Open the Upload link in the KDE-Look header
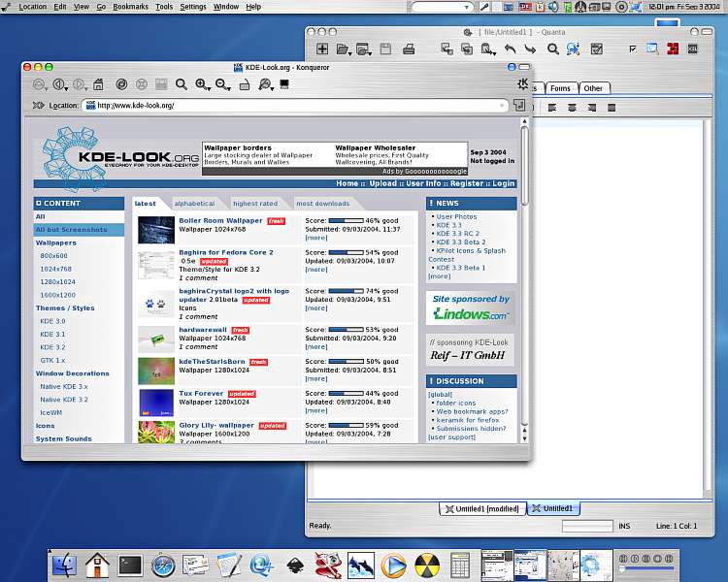This screenshot has height=582, width=728. coord(383,183)
